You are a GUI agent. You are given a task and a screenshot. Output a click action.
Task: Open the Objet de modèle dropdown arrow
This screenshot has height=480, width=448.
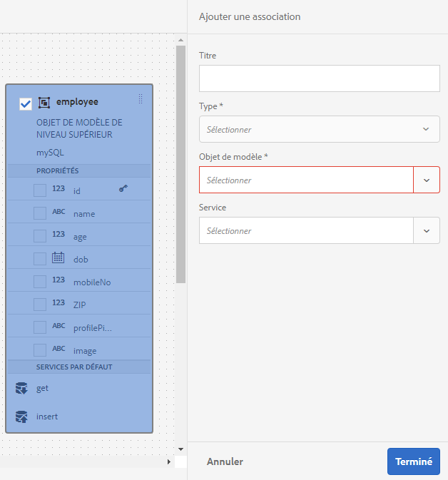(427, 180)
